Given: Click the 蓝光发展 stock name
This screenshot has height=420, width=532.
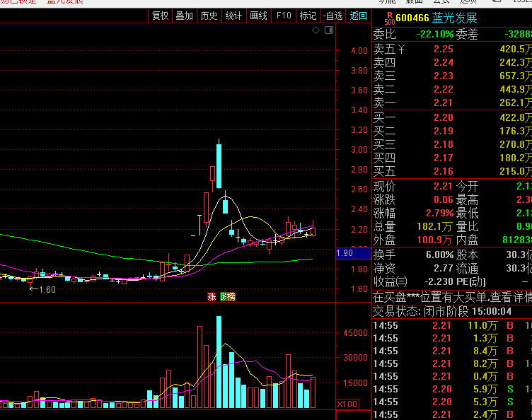Looking at the screenshot, I should 456,18.
